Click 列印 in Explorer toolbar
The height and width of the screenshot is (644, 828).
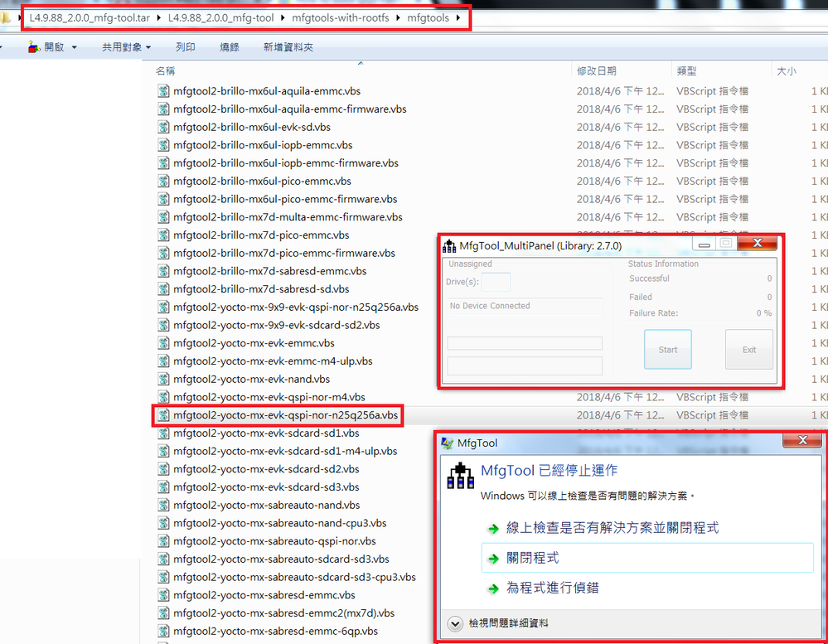click(186, 47)
